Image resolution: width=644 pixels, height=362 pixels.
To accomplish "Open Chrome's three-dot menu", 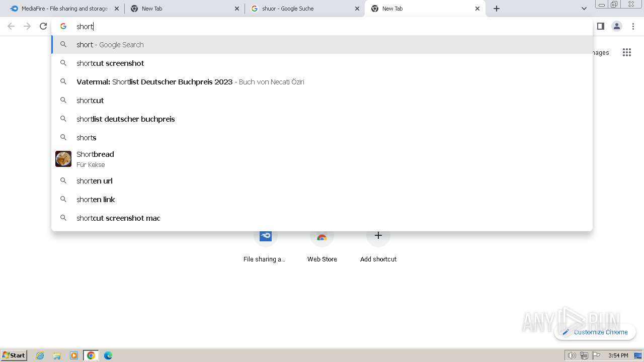I will (633, 26).
